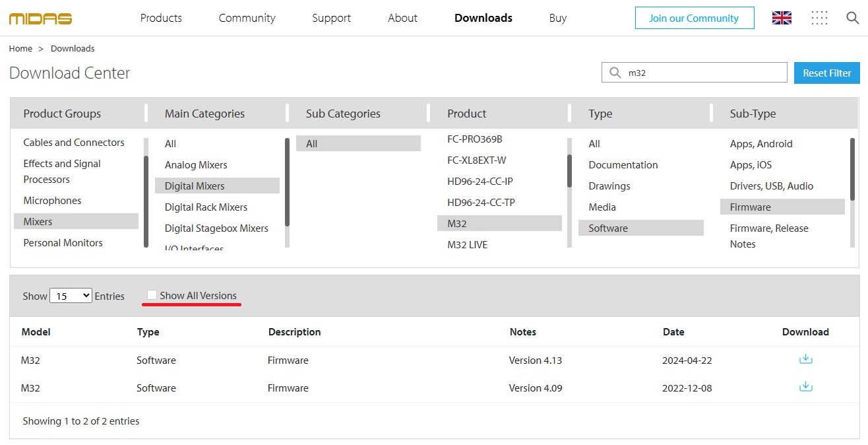Go to Home breadcrumb link
Viewport: 868px width, 445px height.
click(20, 48)
